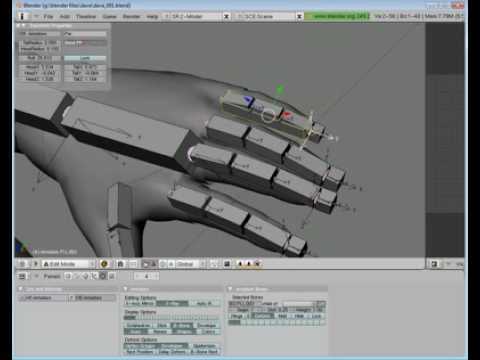
Task: Open the Game menu
Action: pos(109,16)
